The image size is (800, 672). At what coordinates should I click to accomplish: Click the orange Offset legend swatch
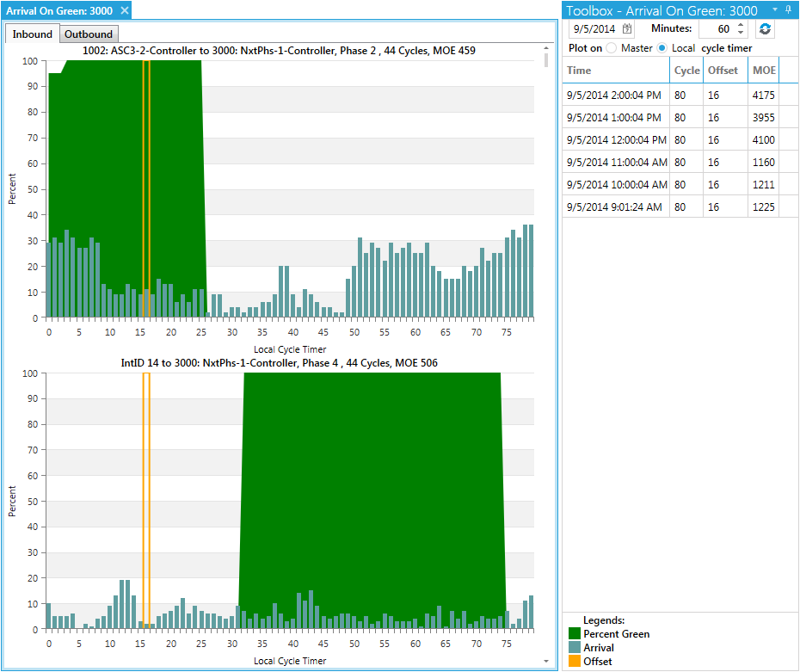click(x=575, y=662)
